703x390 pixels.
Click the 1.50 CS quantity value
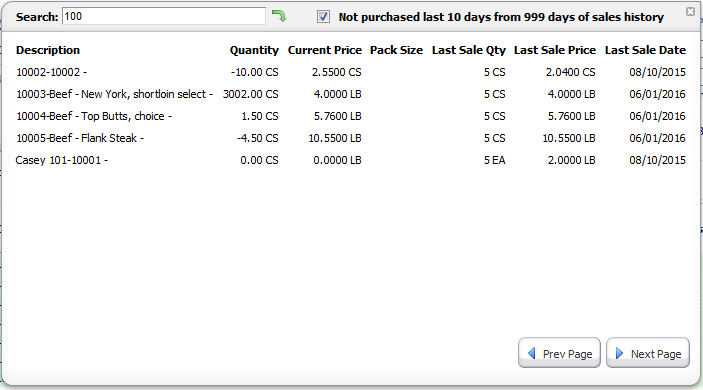pos(260,116)
